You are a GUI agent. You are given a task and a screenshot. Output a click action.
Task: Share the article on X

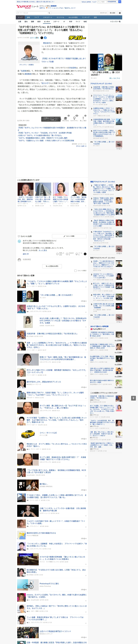click(42, 38)
